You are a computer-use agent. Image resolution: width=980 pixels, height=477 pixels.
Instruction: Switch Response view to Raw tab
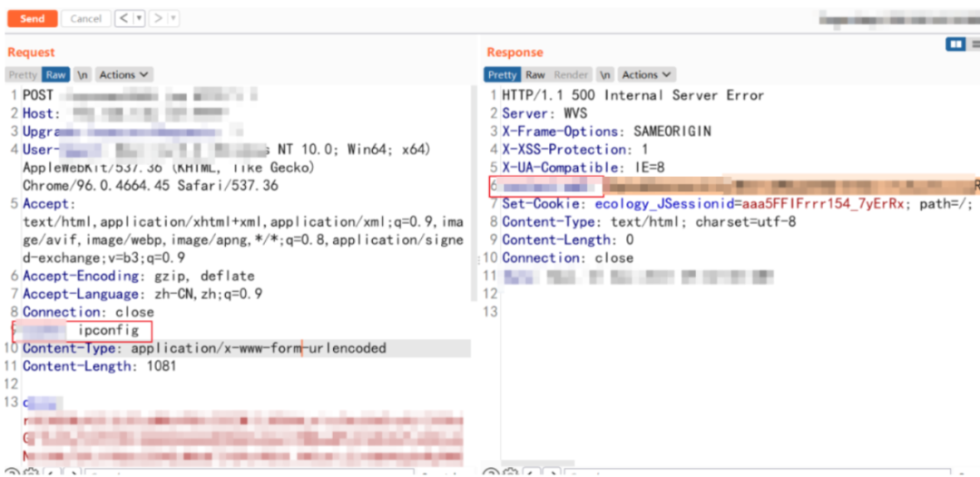click(535, 75)
